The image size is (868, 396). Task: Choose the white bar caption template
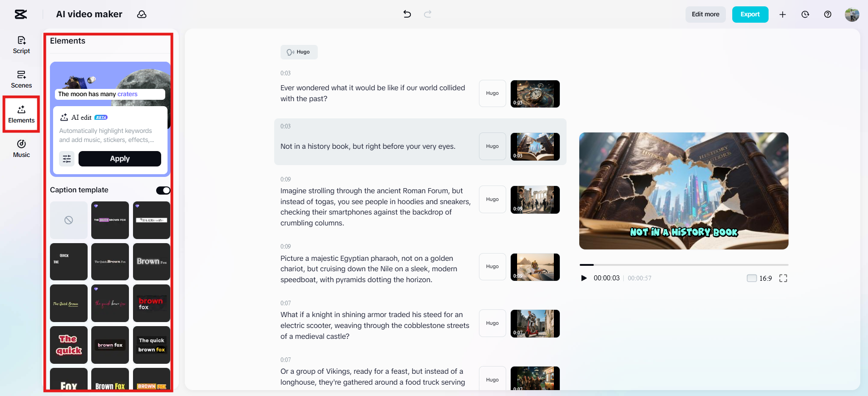(x=152, y=220)
